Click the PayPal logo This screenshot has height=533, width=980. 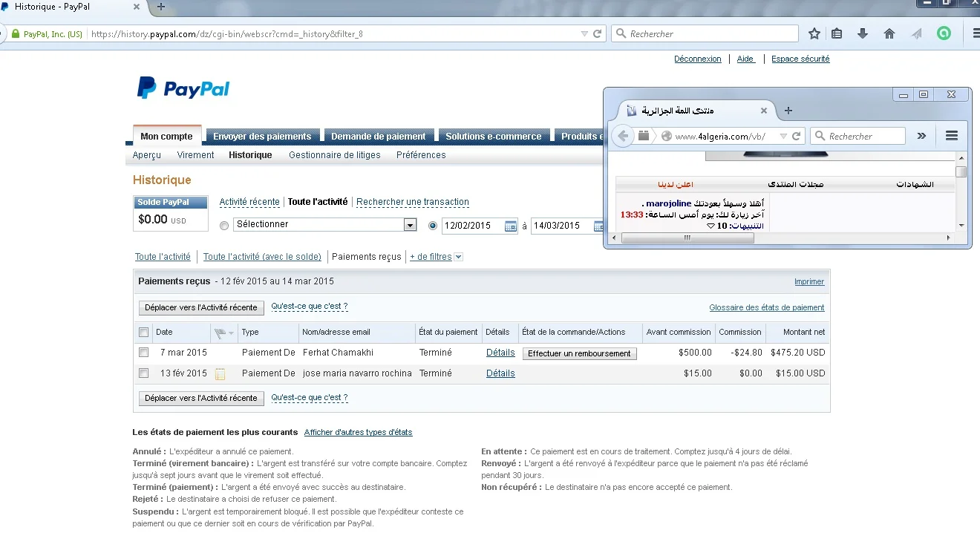[183, 88]
